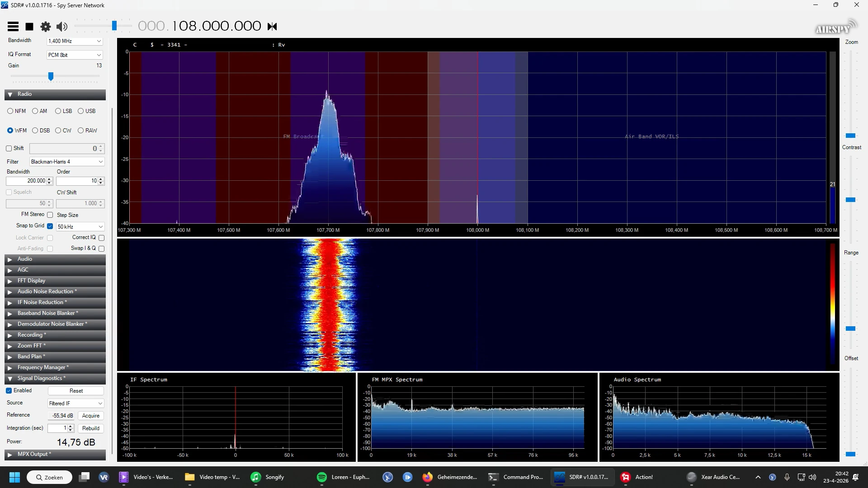Open the hamburger main menu
This screenshot has height=488, width=868.
pyautogui.click(x=13, y=27)
